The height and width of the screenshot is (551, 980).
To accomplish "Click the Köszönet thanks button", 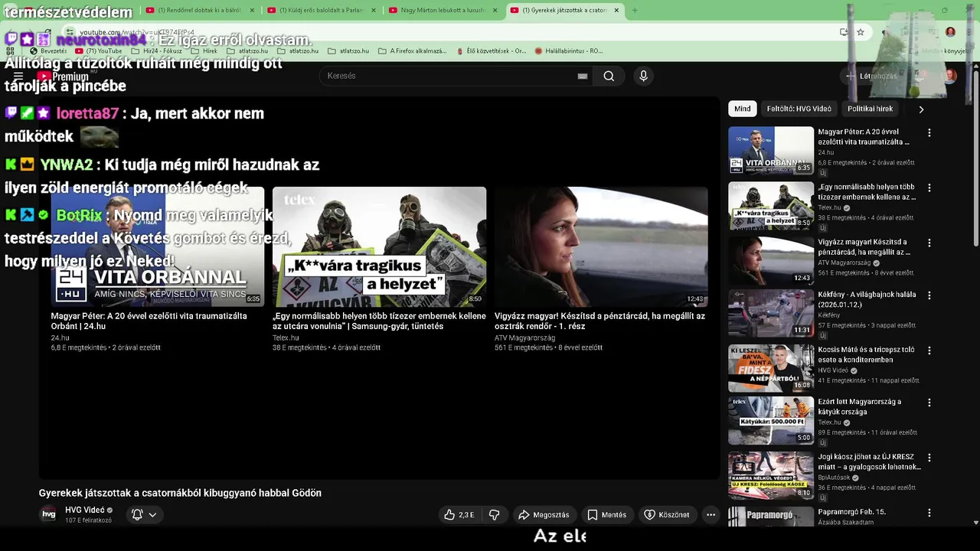I will click(666, 515).
